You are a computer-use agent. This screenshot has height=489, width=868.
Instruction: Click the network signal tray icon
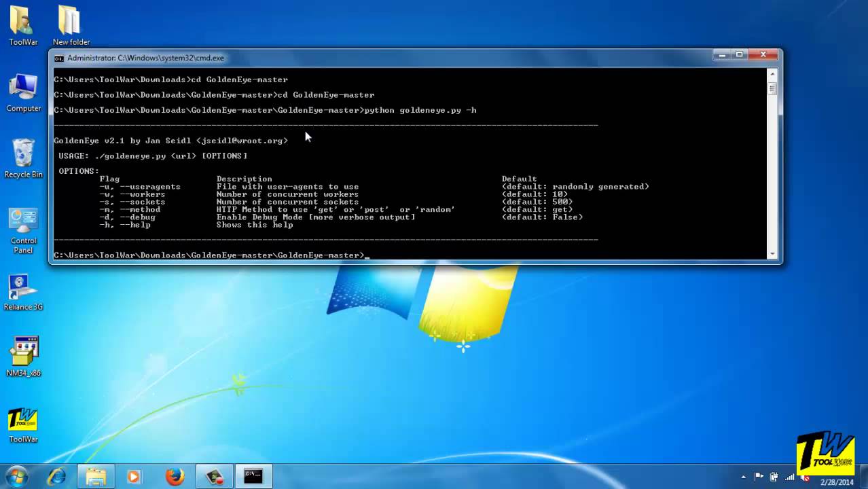point(789,477)
